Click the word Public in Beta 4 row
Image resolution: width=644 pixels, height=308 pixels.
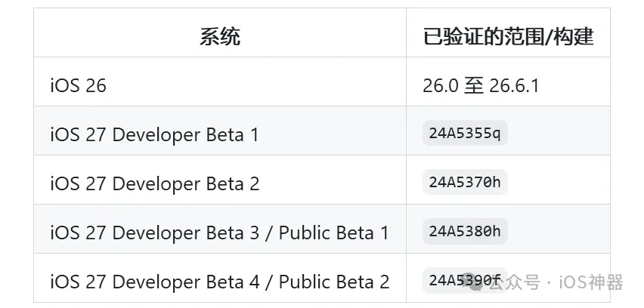[x=305, y=282]
